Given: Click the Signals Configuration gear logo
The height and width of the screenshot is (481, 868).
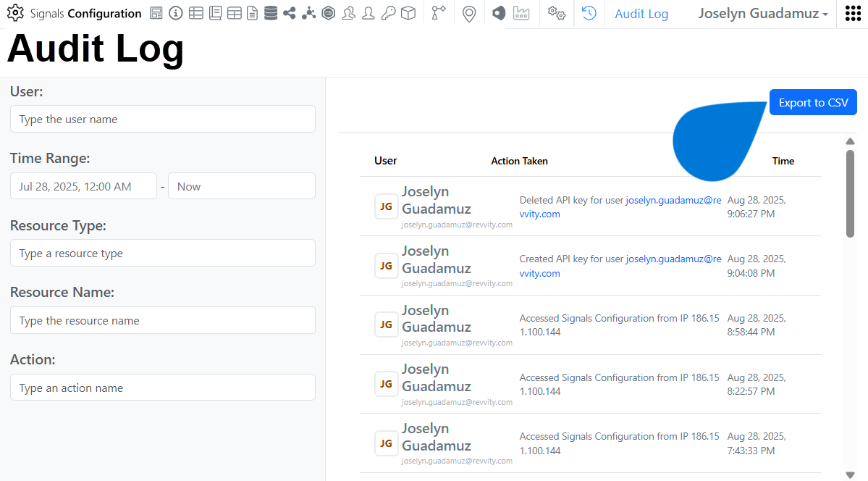Looking at the screenshot, I should point(16,13).
